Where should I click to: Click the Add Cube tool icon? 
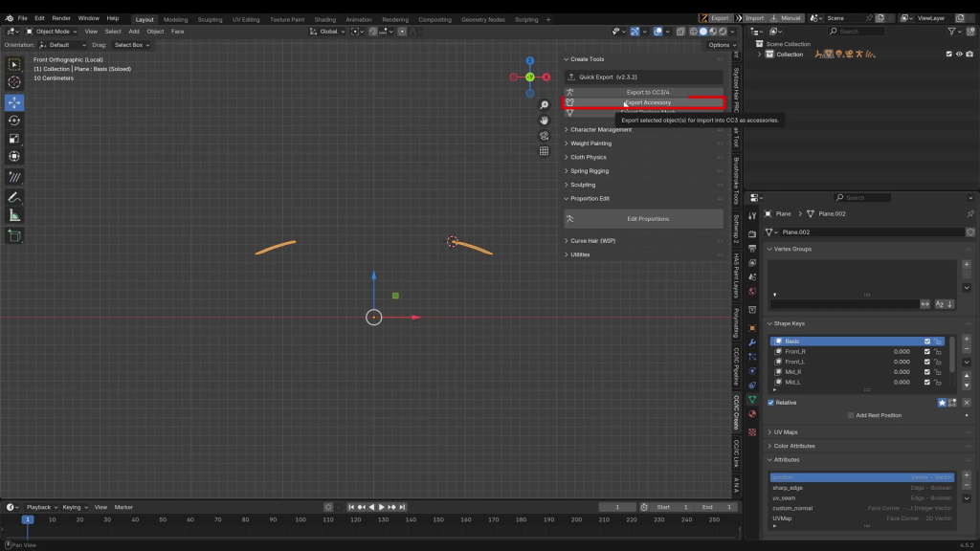coord(14,235)
